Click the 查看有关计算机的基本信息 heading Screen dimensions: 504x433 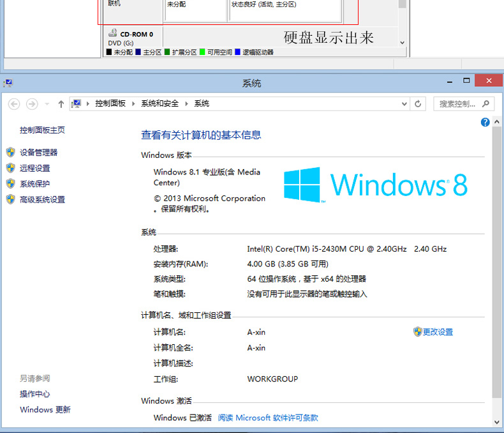(x=201, y=135)
